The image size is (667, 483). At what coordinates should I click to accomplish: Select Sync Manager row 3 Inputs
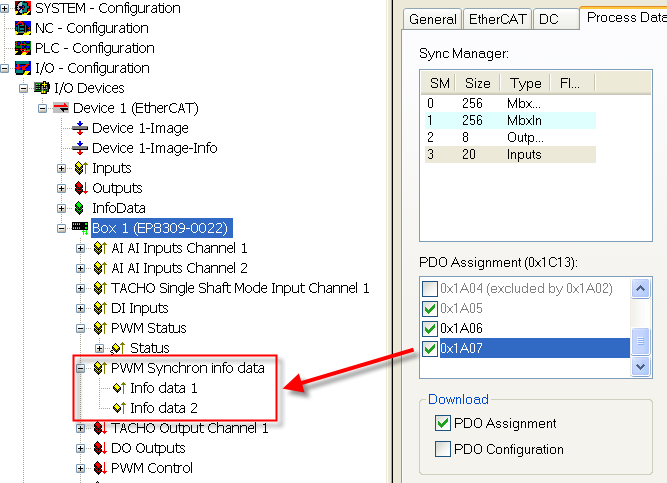click(510, 154)
